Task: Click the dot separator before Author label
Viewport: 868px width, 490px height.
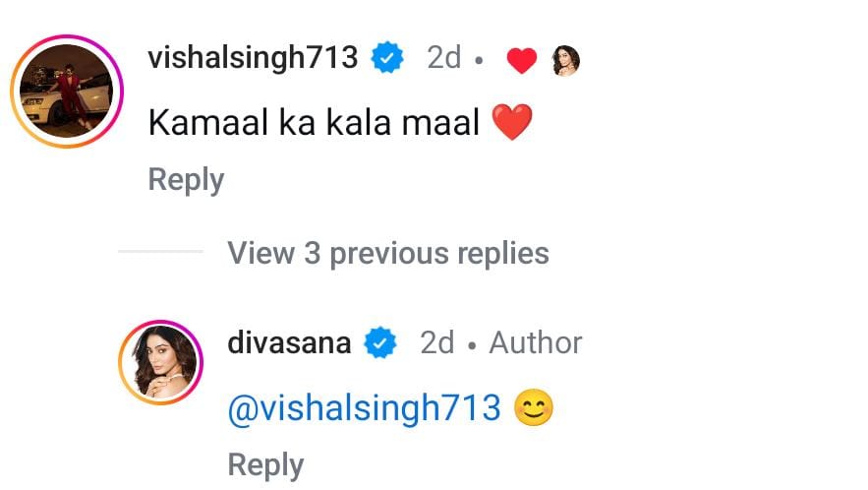Action: coord(472,346)
